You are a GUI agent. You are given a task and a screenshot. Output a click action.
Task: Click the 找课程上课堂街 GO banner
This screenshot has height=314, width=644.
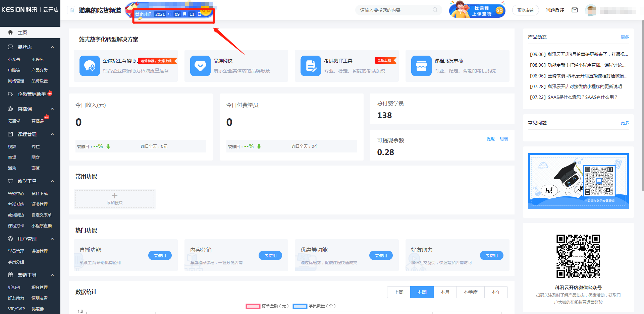point(477,10)
